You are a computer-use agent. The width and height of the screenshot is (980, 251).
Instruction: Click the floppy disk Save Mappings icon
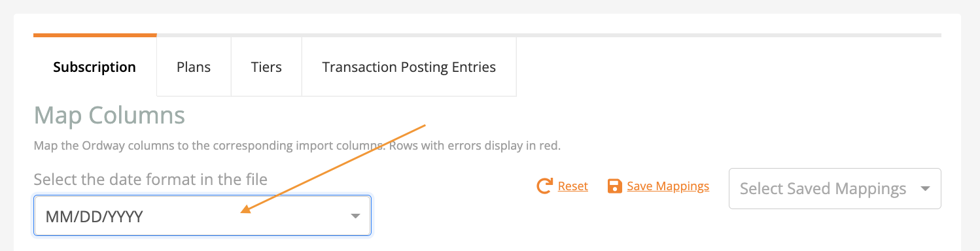(614, 186)
